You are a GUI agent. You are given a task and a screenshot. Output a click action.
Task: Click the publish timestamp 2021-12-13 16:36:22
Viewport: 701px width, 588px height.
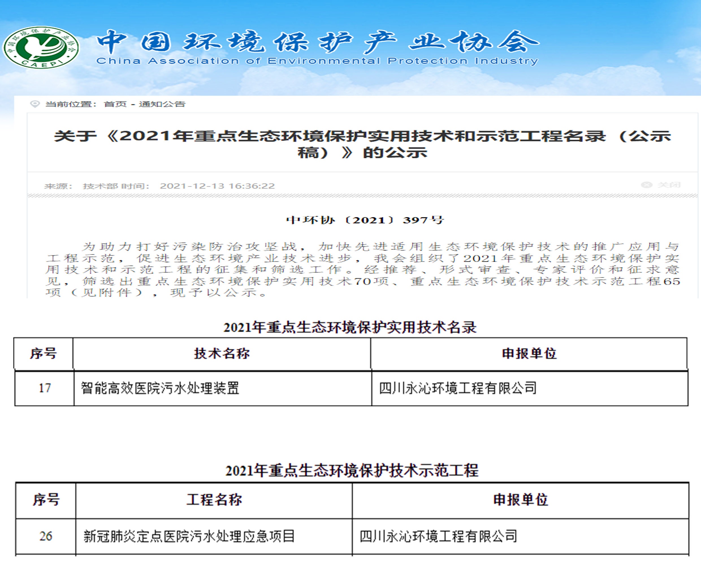pyautogui.click(x=217, y=186)
